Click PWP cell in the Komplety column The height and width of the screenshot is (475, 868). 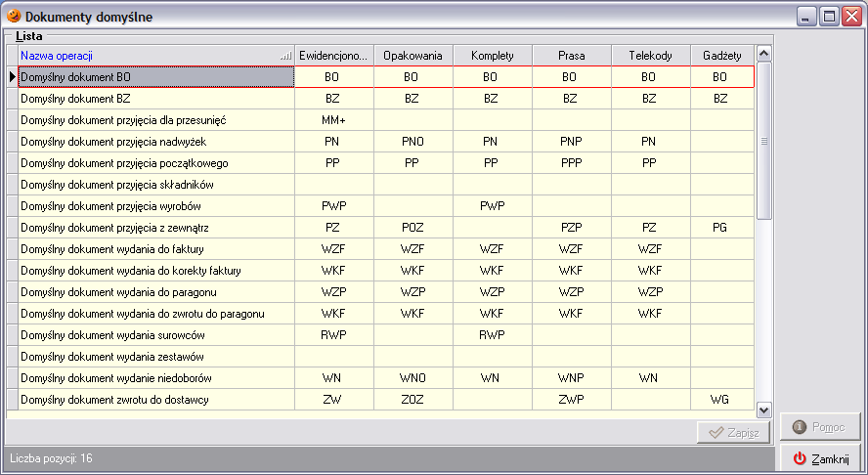pos(493,206)
